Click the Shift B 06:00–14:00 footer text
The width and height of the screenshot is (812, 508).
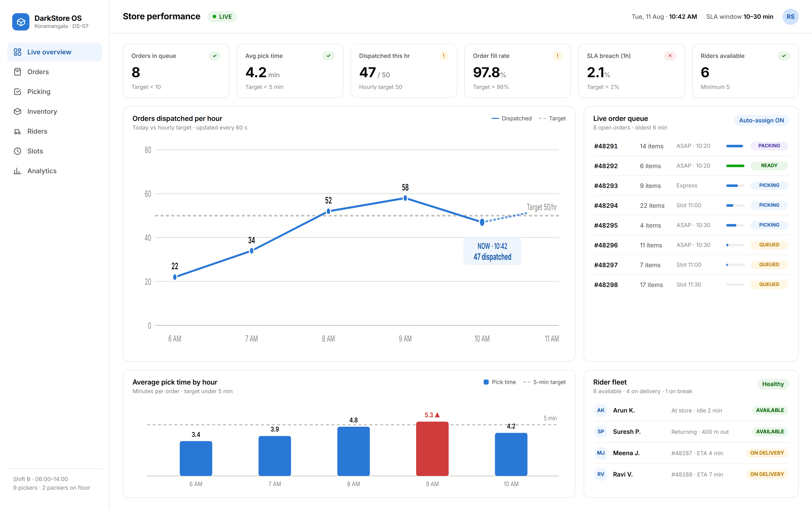[41, 479]
